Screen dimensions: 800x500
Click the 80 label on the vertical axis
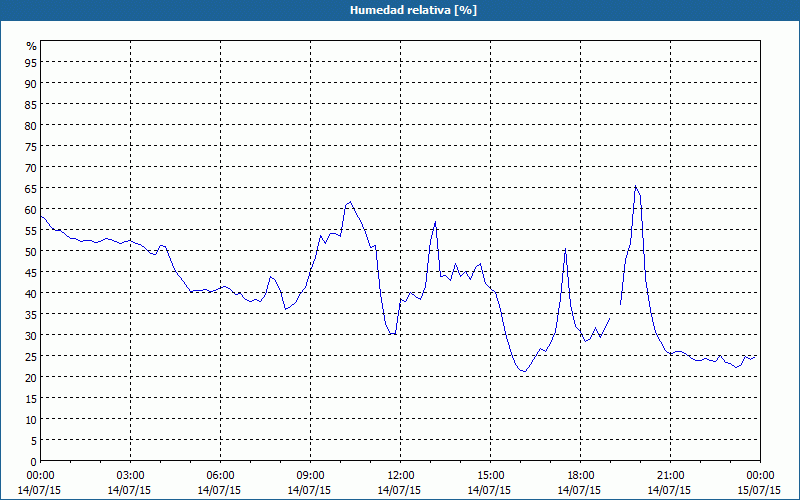pos(31,125)
